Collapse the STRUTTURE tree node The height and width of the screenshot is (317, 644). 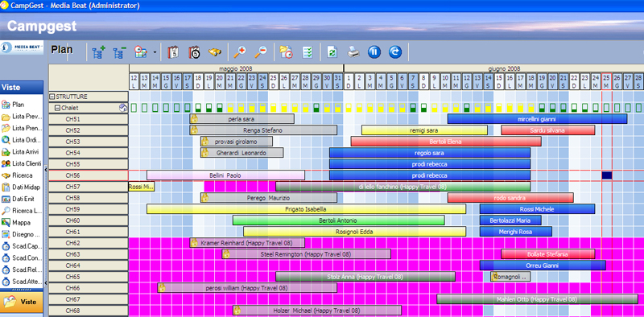52,97
